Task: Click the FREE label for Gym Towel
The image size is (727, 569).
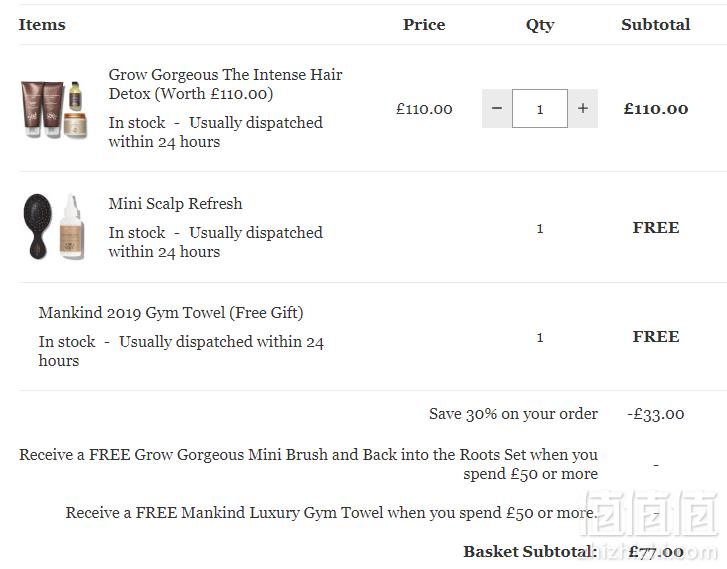Action: point(656,337)
